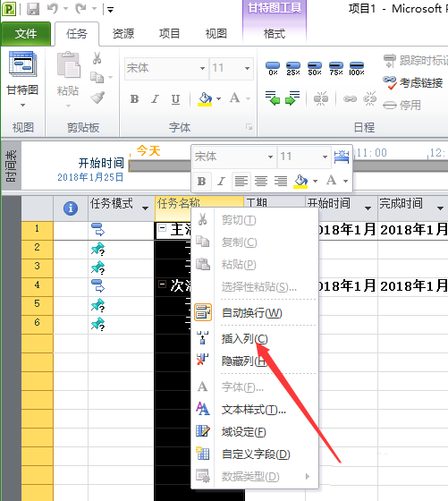Click the center align icon in mini toolbar

pyautogui.click(x=261, y=181)
